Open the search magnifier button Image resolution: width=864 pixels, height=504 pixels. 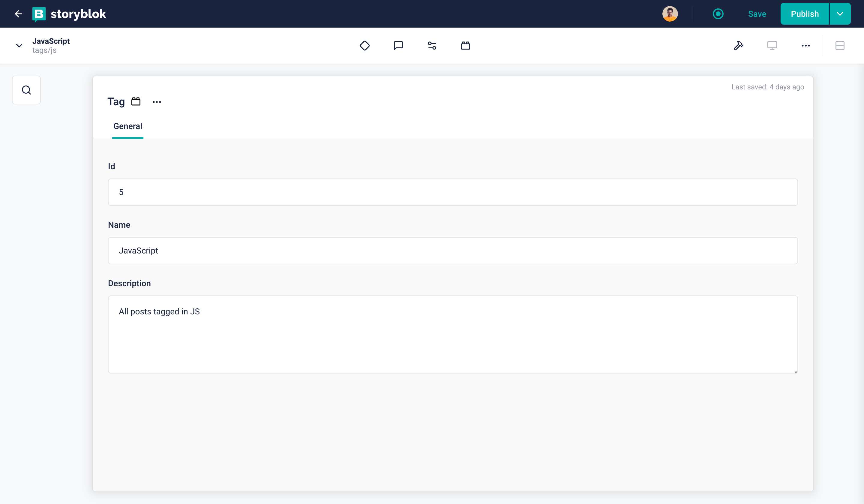pyautogui.click(x=26, y=90)
